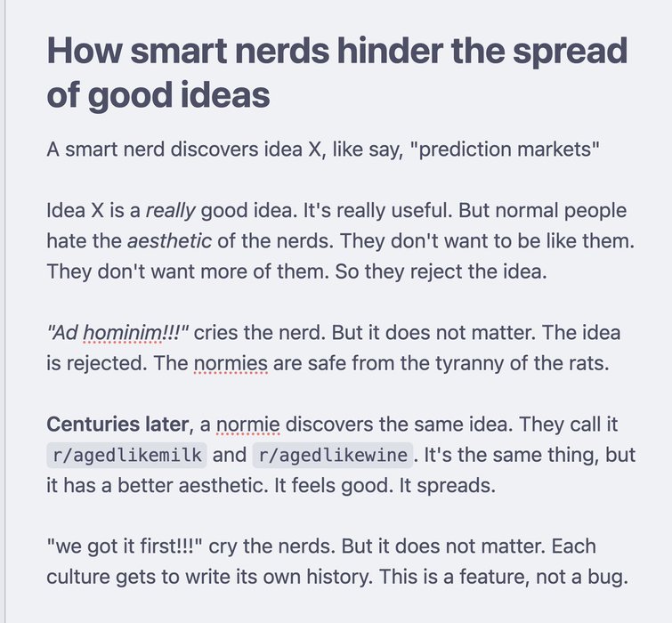Click the second title line 'of good ideas'
The width and height of the screenshot is (672, 623).
tap(158, 94)
